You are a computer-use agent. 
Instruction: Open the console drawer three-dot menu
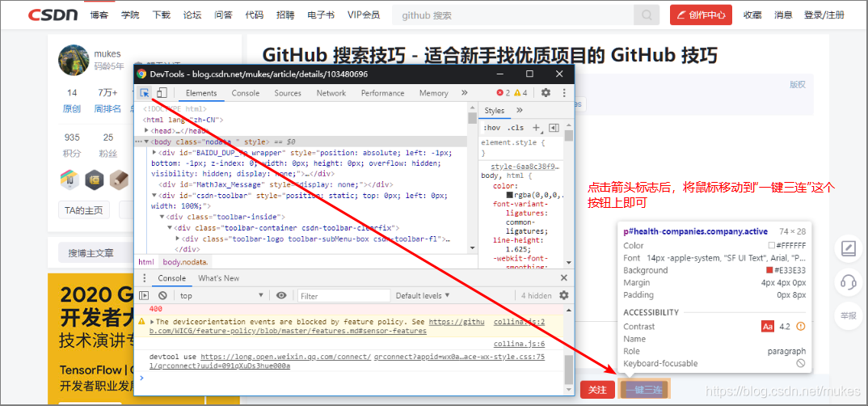[x=145, y=278]
